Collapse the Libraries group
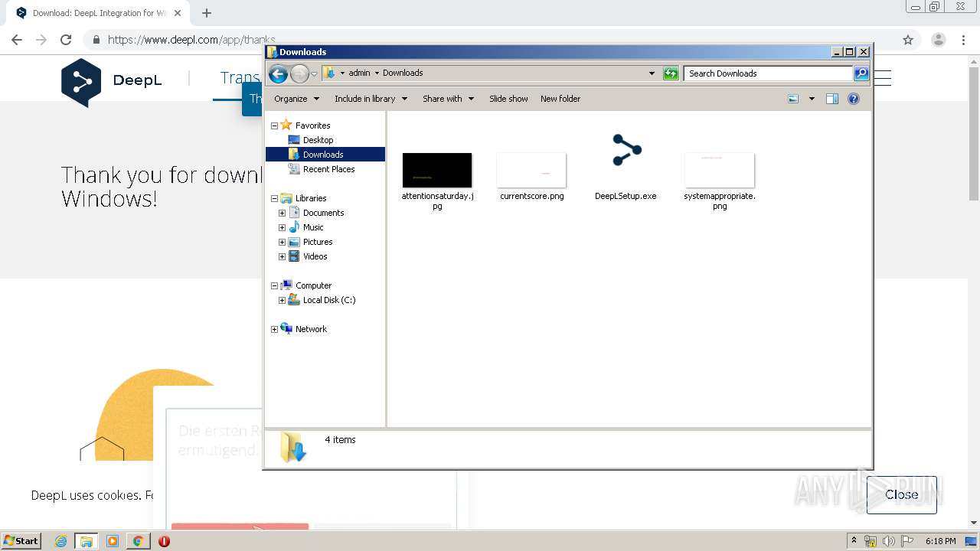 [x=274, y=198]
